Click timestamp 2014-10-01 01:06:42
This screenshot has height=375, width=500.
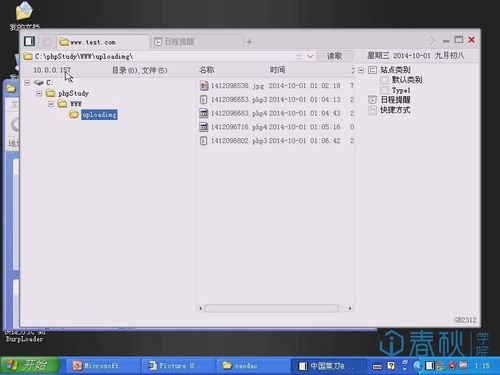[305, 141]
